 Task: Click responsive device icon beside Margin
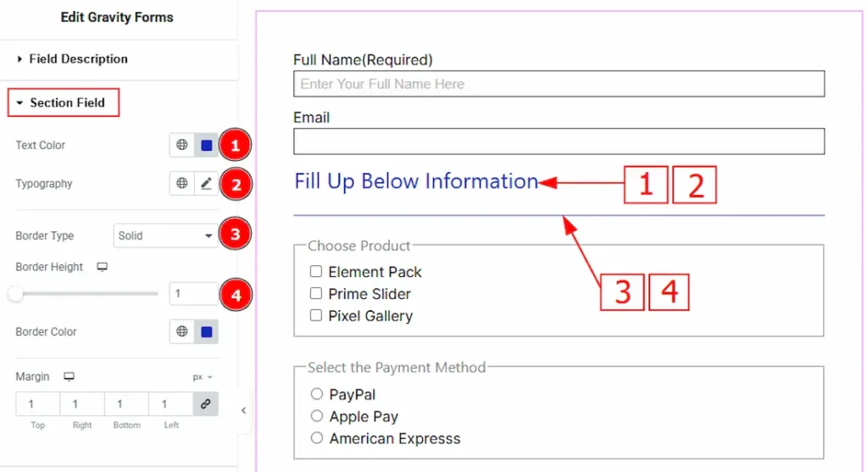[70, 376]
